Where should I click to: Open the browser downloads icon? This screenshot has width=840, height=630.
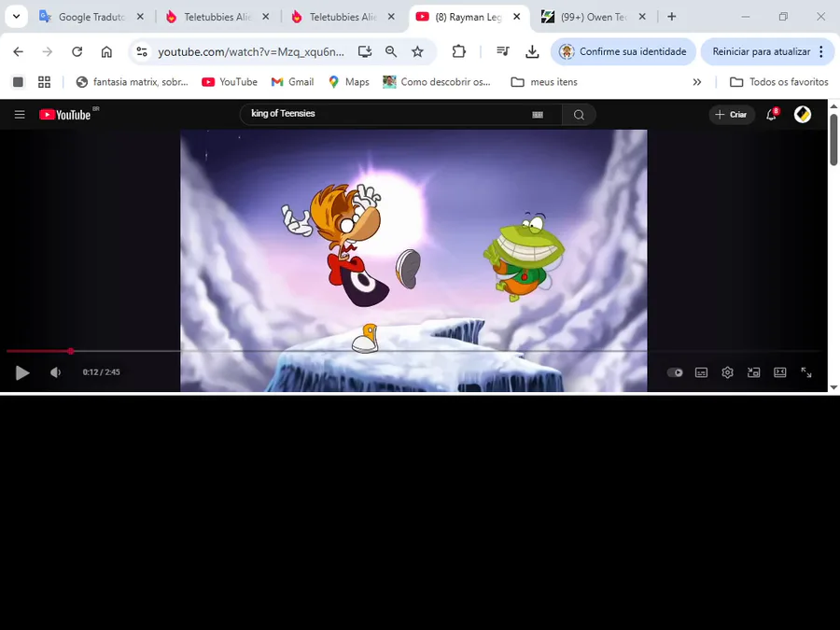click(x=532, y=51)
